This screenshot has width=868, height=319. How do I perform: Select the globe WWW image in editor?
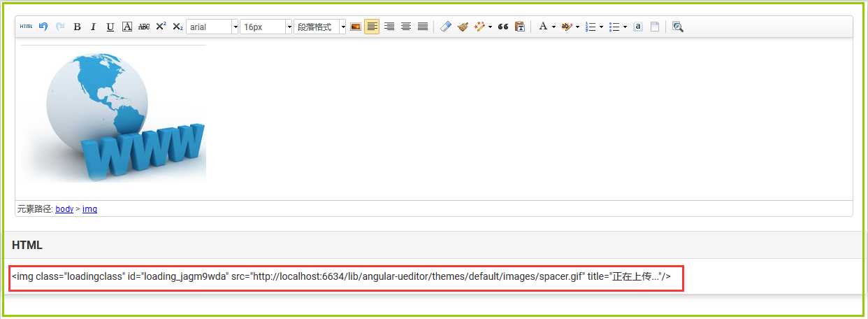114,114
